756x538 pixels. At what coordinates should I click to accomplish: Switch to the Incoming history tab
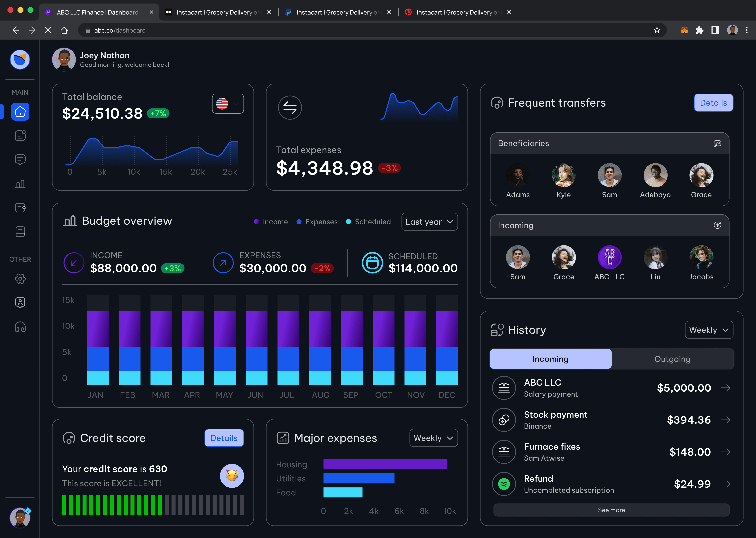(550, 359)
